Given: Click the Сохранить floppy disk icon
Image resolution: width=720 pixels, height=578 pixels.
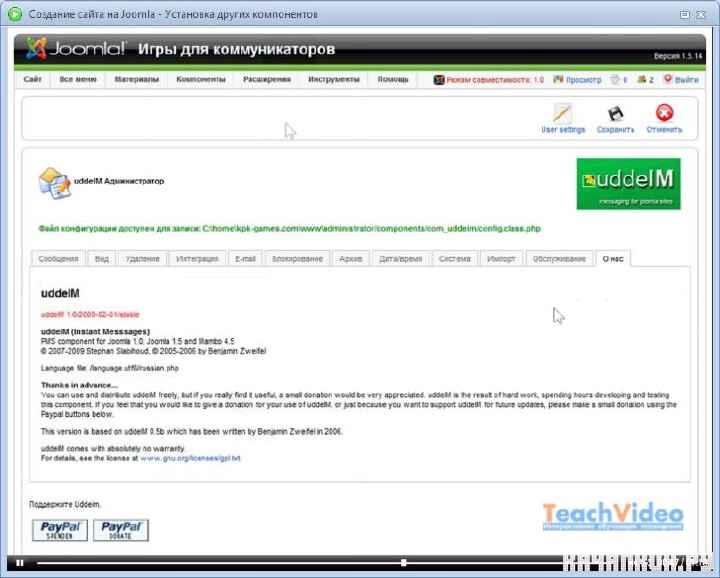Looking at the screenshot, I should pyautogui.click(x=615, y=112).
